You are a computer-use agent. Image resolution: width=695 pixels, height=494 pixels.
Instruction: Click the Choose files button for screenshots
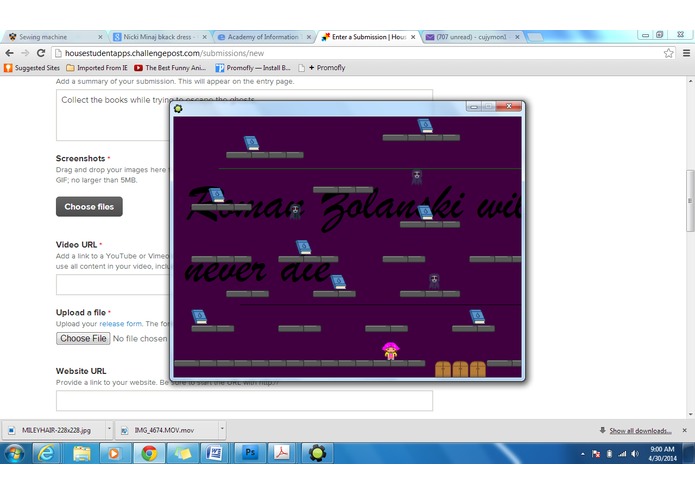pos(89,206)
